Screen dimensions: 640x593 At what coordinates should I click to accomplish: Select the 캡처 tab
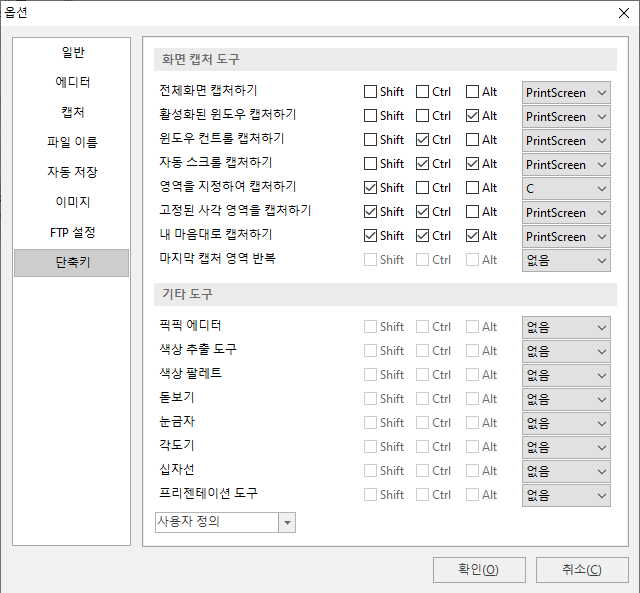coord(72,112)
